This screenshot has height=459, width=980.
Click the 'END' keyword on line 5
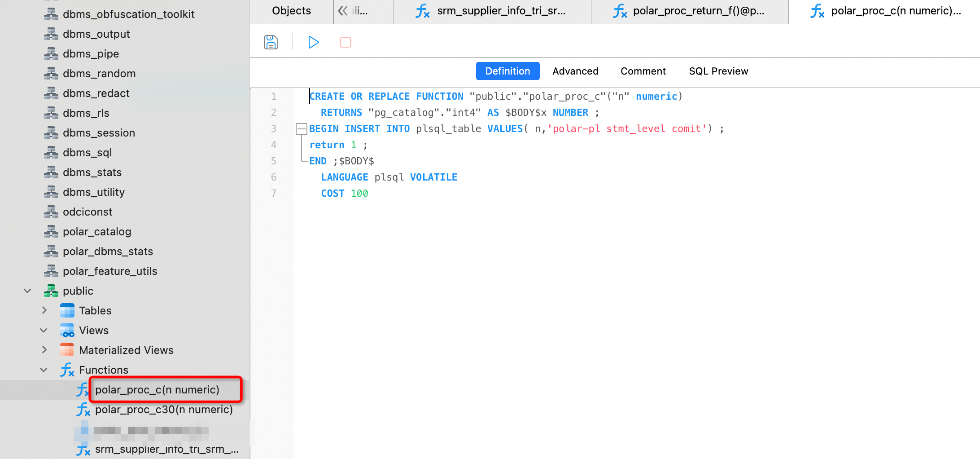318,161
